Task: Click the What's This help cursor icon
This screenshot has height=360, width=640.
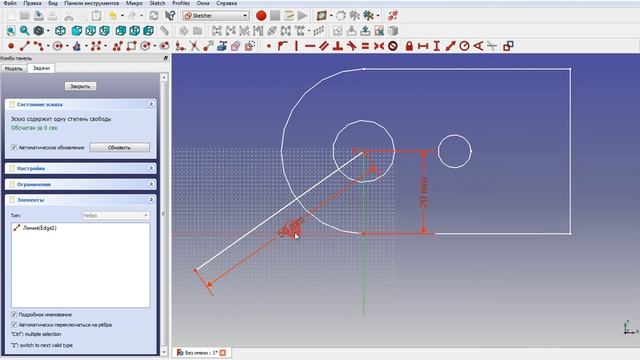Action: click(x=170, y=16)
